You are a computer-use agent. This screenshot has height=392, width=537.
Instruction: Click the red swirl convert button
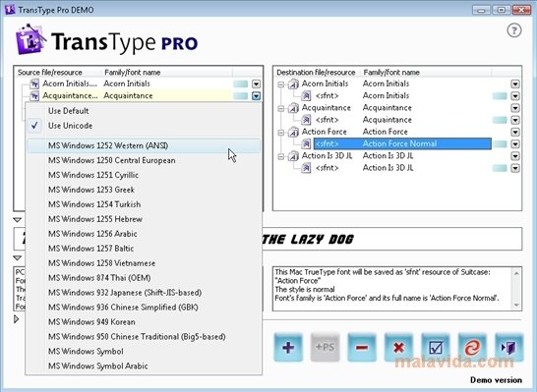pyautogui.click(x=472, y=347)
